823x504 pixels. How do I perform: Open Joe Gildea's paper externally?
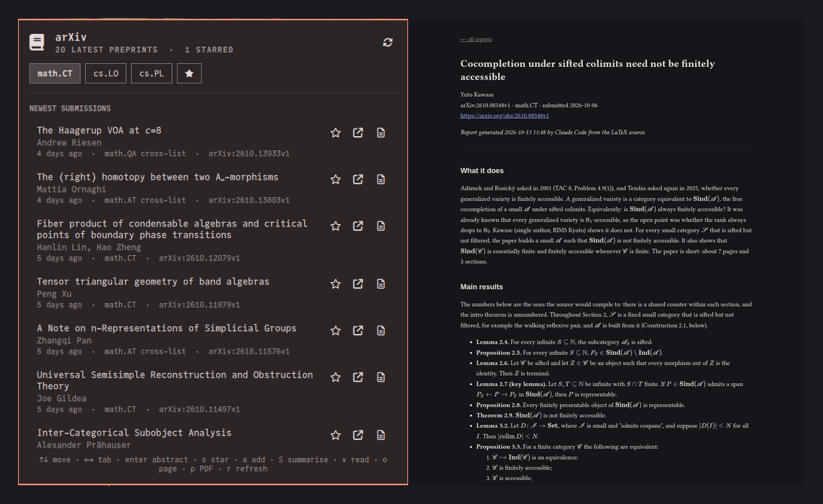coord(358,377)
